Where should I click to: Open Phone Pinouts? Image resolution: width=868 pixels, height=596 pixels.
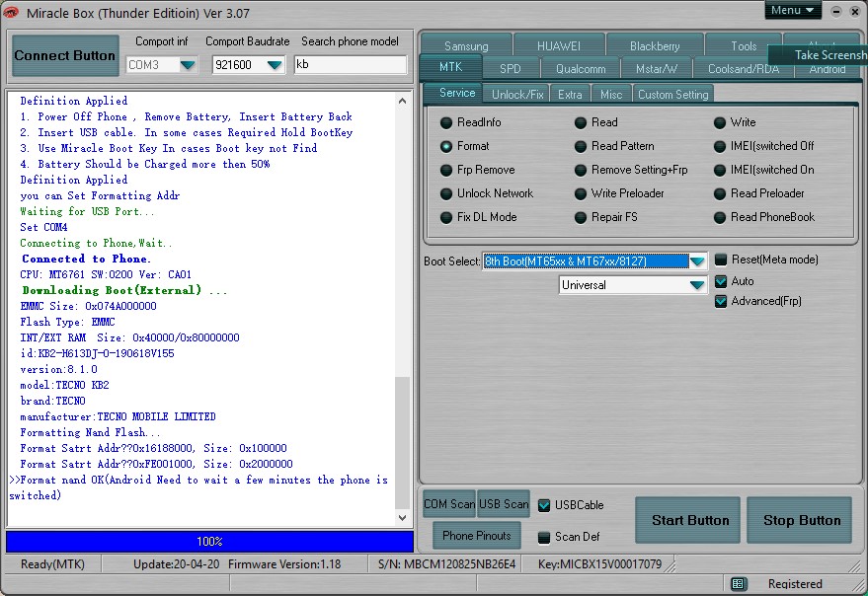(x=477, y=536)
